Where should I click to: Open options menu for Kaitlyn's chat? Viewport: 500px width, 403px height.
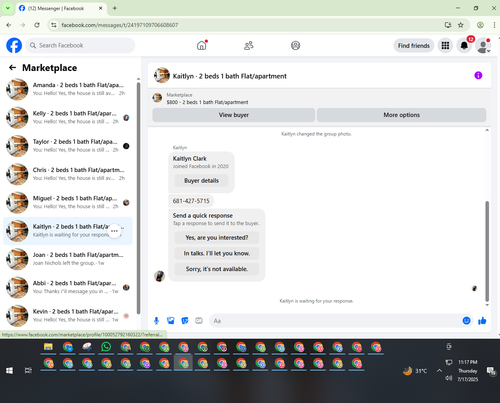115,231
